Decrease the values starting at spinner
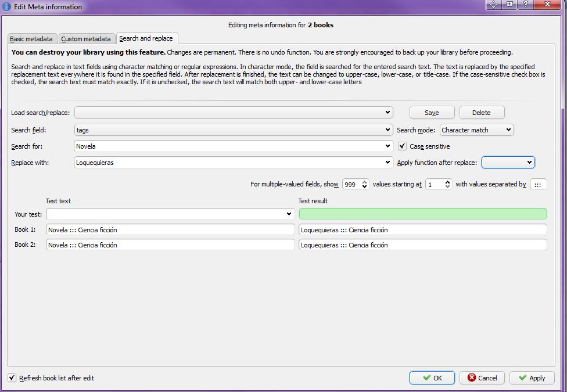Screen dimensions: 567x392 (448, 186)
